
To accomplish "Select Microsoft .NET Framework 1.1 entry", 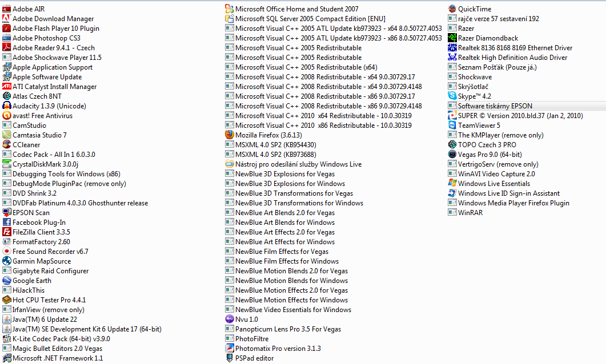I will [x=53, y=358].
